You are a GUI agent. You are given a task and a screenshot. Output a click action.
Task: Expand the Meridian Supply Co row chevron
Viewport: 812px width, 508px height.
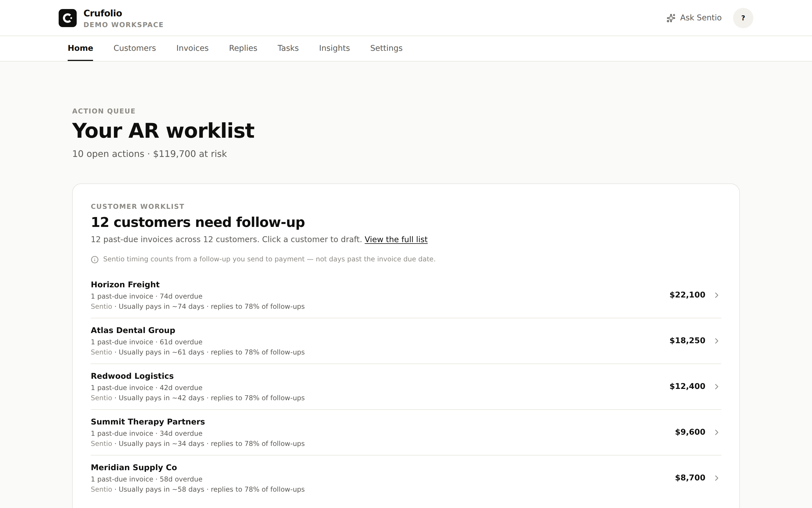point(716,478)
